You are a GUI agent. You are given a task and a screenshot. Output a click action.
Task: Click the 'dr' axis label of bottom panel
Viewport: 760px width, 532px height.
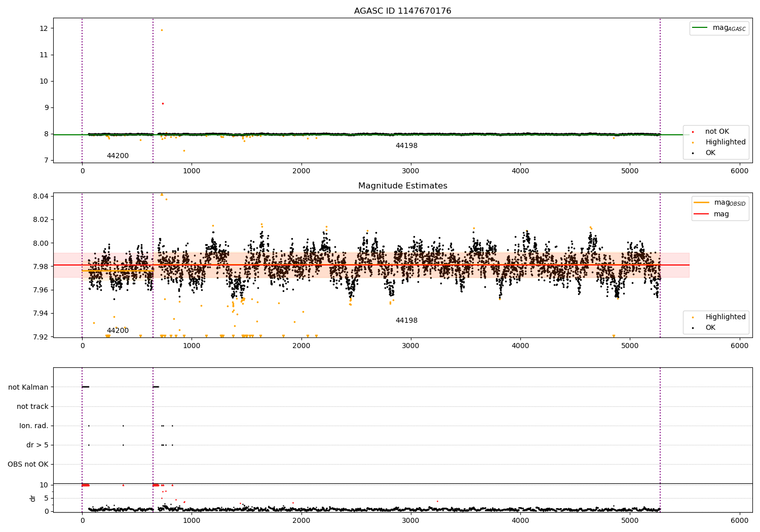[33, 498]
